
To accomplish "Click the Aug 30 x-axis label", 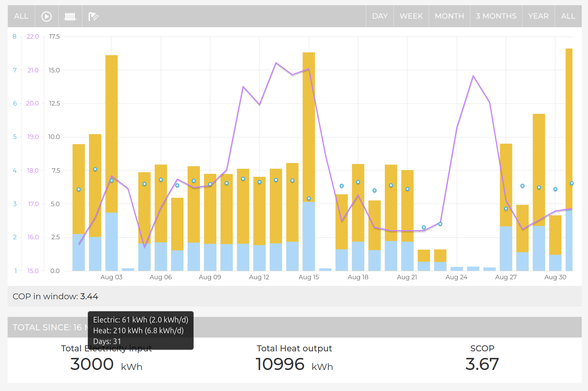I will 555,277.
